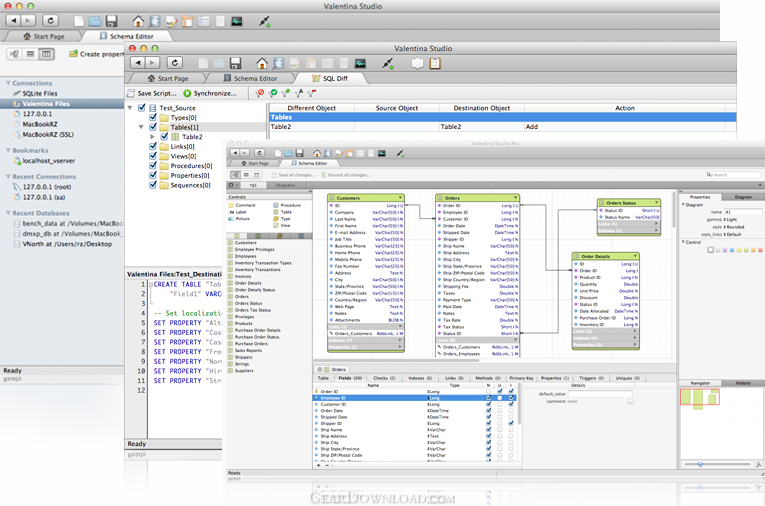Collapse the Tables[1] tree node
Screen dimensions: 765x506
coord(141,127)
